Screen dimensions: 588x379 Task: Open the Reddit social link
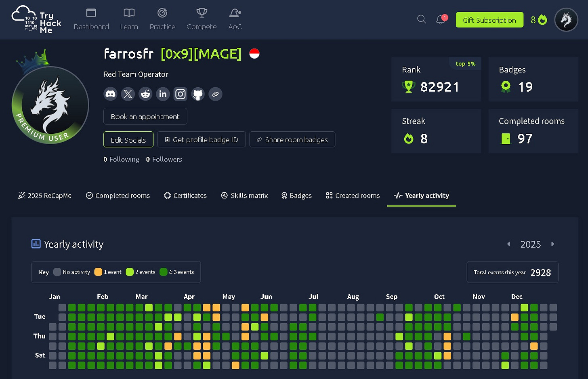click(x=145, y=94)
